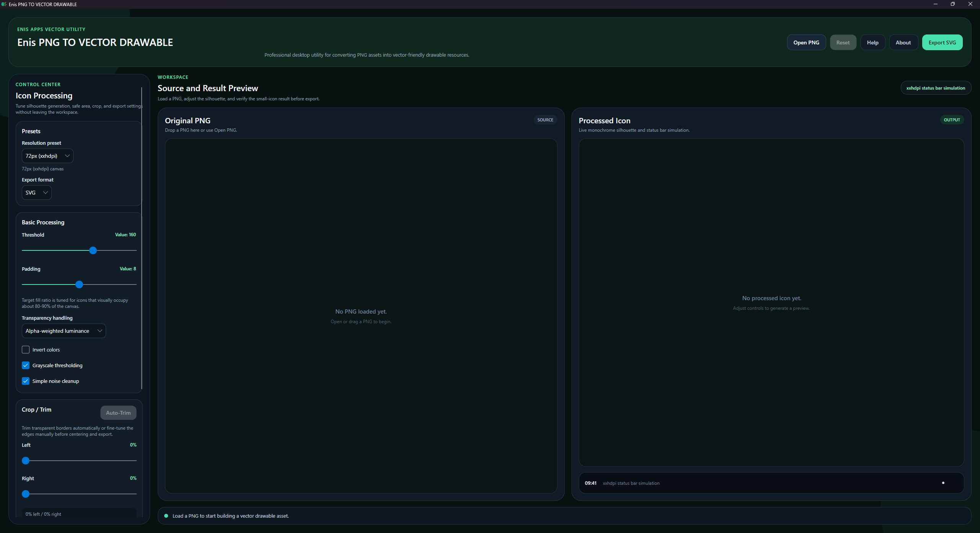Click the app icon in the title bar
Viewport: 980px width, 533px height.
pyautogui.click(x=4, y=4)
